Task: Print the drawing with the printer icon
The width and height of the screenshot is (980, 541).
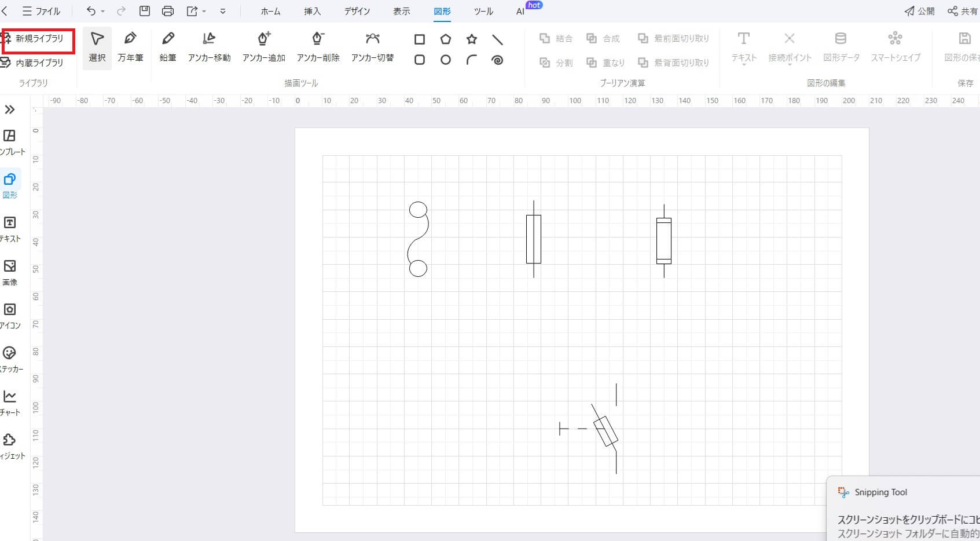Action: (168, 11)
